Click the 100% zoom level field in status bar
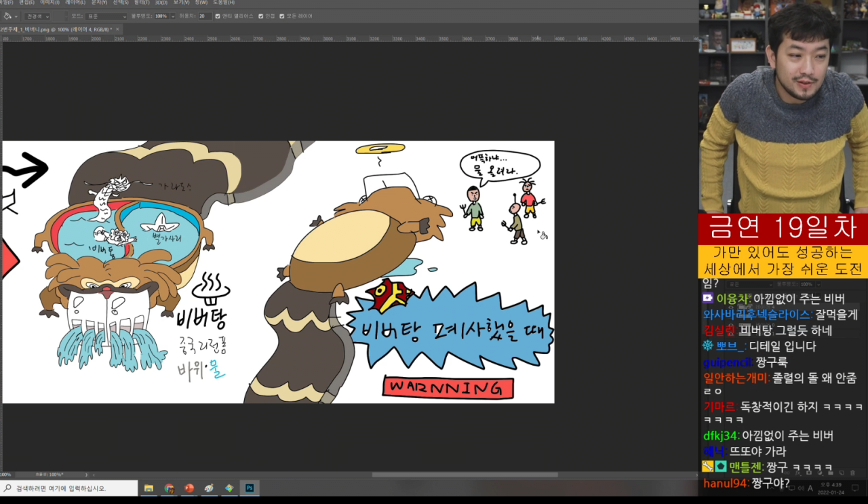The width and height of the screenshot is (868, 504). click(6, 474)
